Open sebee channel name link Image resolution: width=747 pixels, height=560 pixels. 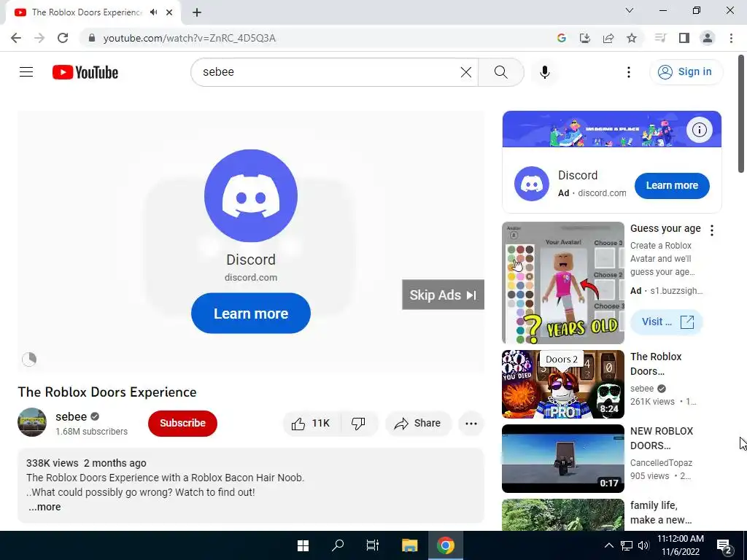pyautogui.click(x=71, y=416)
